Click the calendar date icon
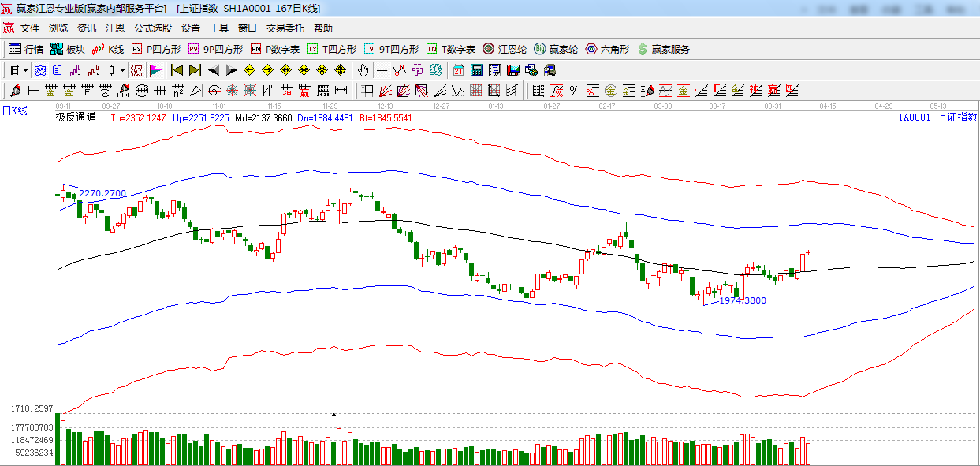Screen dimensions: 980x466 coord(458,70)
